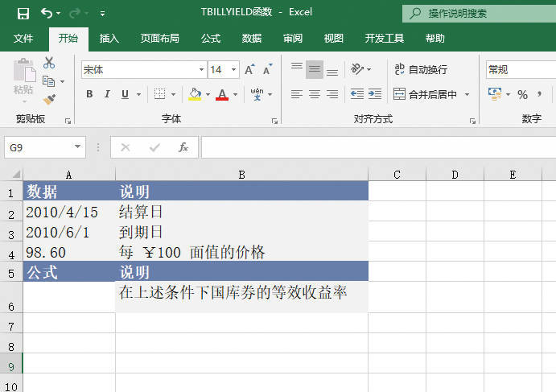Switch to the 公式 (Formulas) tab
Screen dimensions: 556x392
pos(211,39)
